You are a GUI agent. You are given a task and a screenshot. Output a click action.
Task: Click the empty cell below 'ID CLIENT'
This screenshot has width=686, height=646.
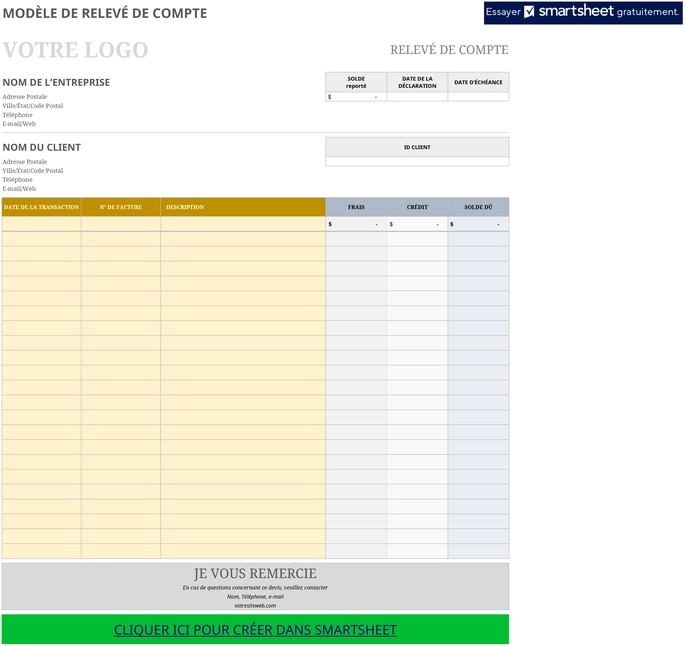tap(417, 161)
